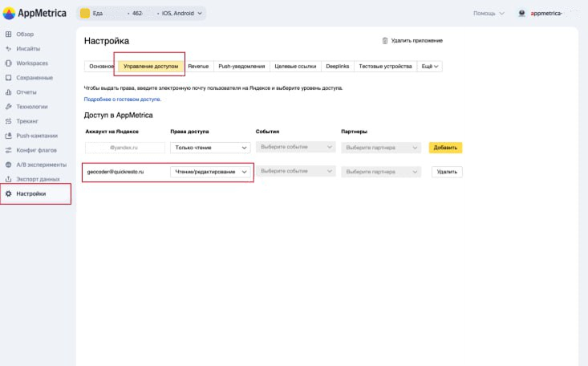Follow the Подробнее о гостевом доступе link
Screen dimensions: 588x366
tap(122, 100)
